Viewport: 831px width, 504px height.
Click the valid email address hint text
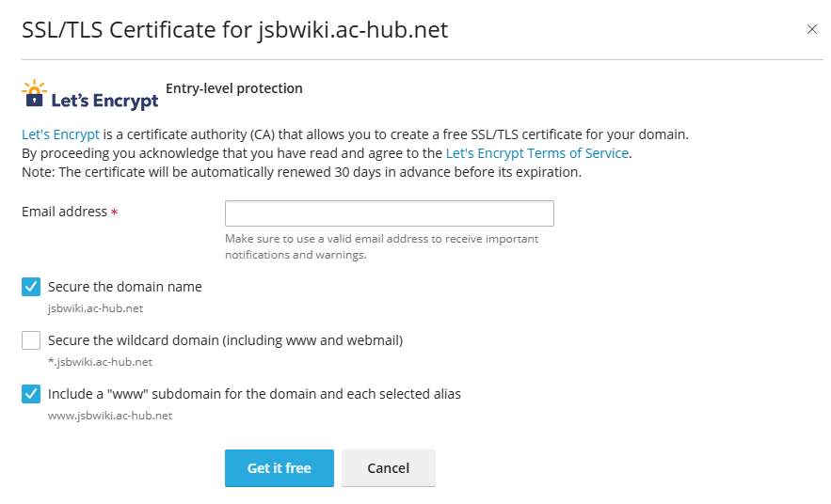click(x=381, y=246)
